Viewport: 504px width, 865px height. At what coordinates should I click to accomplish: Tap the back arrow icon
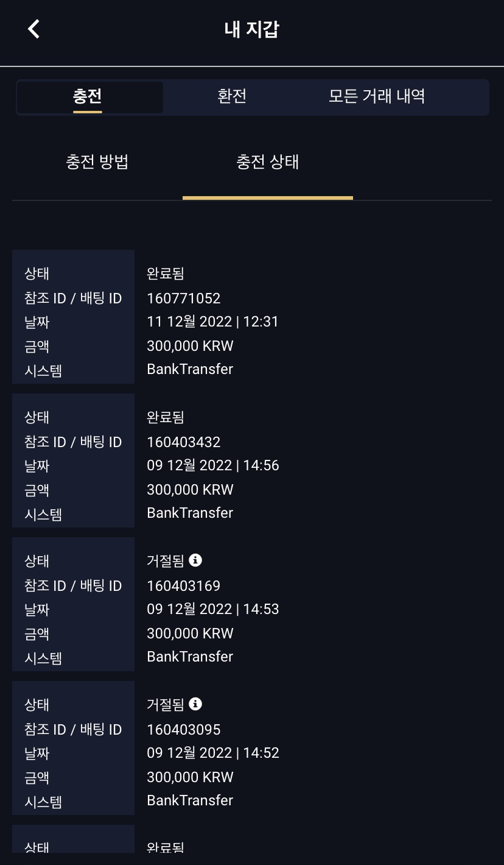(x=33, y=29)
